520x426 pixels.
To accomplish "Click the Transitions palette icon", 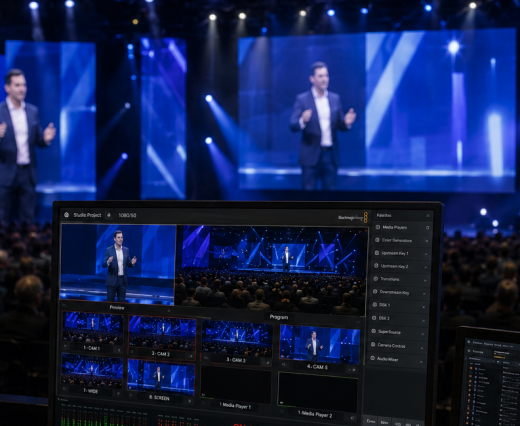I will click(375, 279).
